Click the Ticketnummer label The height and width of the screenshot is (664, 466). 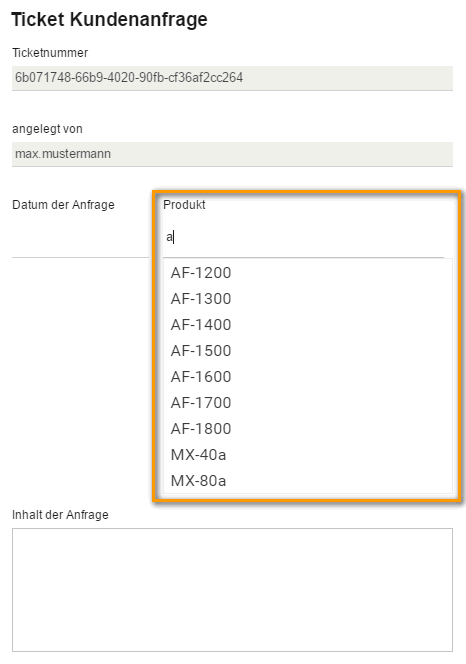point(50,53)
